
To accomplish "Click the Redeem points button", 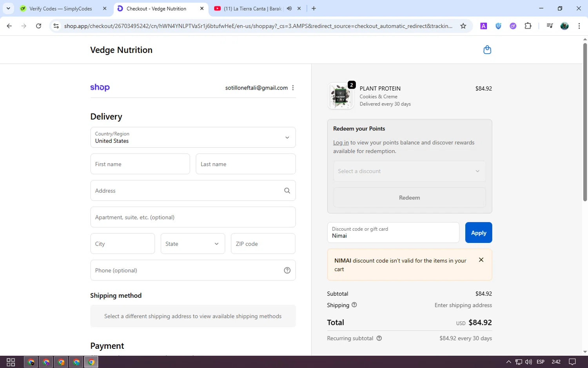I will pyautogui.click(x=410, y=198).
